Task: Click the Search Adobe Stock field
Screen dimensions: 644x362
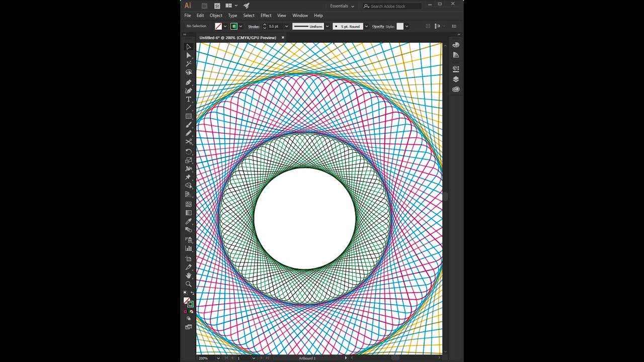Action: click(392, 6)
